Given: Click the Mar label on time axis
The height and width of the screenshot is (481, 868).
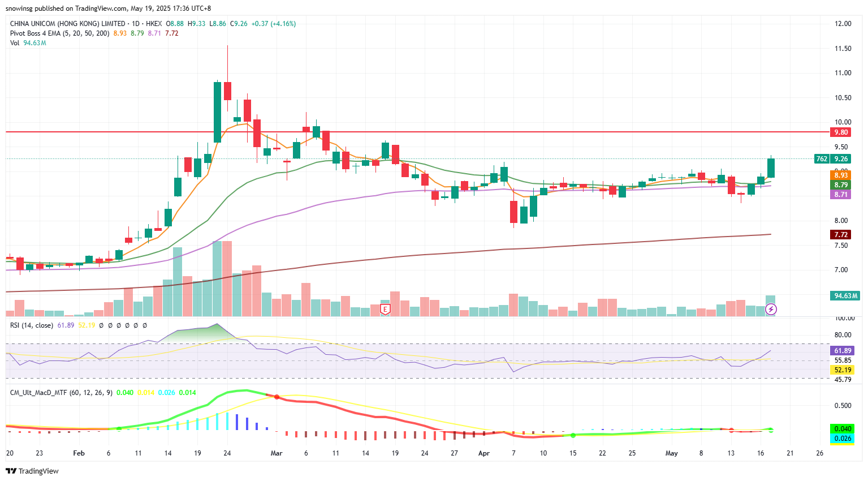Looking at the screenshot, I should click(x=277, y=453).
